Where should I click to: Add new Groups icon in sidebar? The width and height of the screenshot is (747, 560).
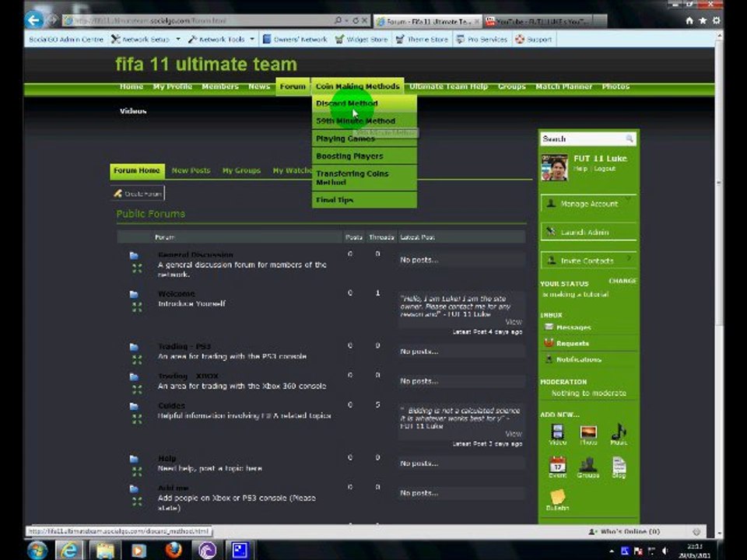tap(588, 464)
